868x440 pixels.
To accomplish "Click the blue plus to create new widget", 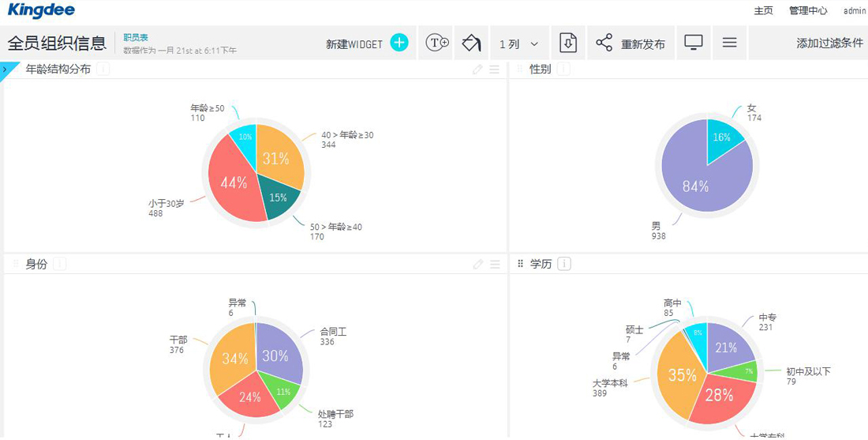I will pos(399,43).
